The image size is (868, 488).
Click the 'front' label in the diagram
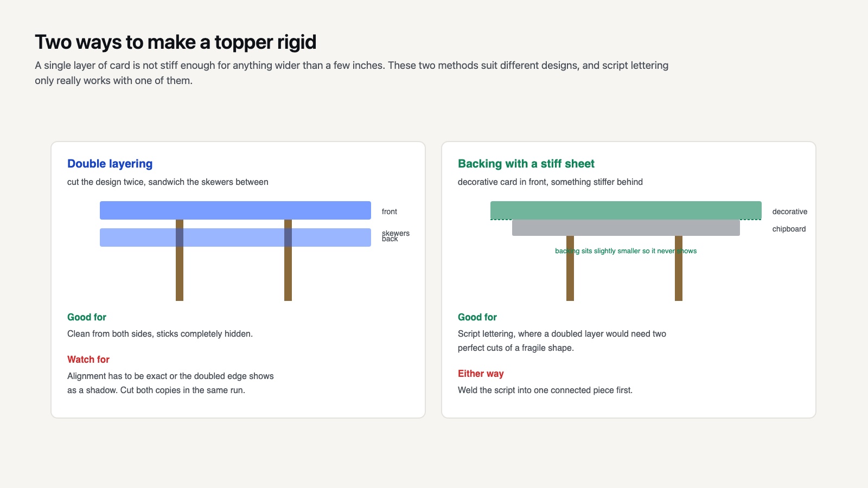point(390,211)
